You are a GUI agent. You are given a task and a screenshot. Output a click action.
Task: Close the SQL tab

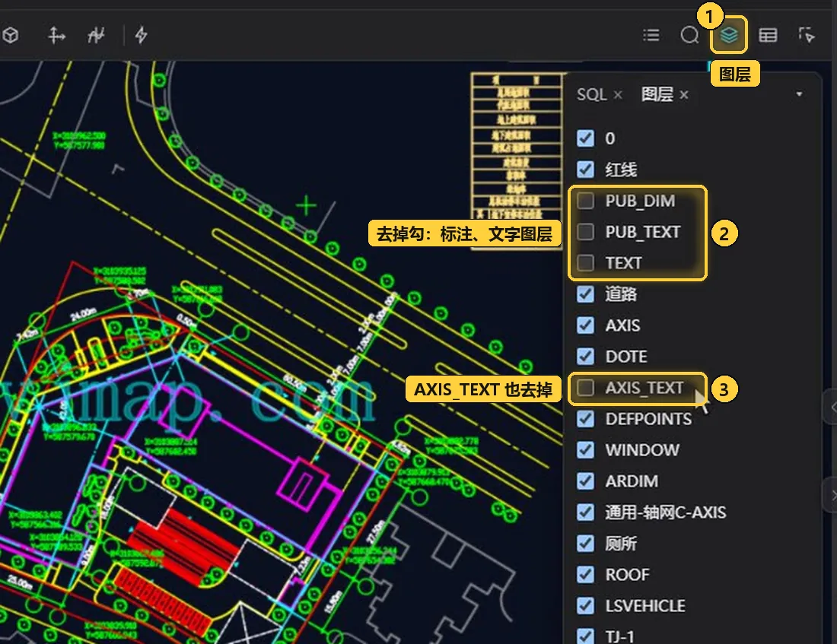point(618,95)
